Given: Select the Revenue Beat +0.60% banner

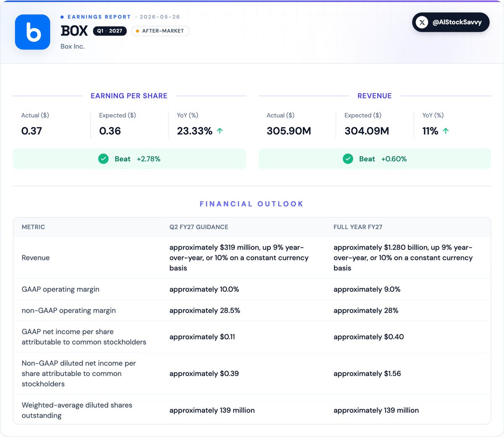Looking at the screenshot, I should click(x=375, y=159).
